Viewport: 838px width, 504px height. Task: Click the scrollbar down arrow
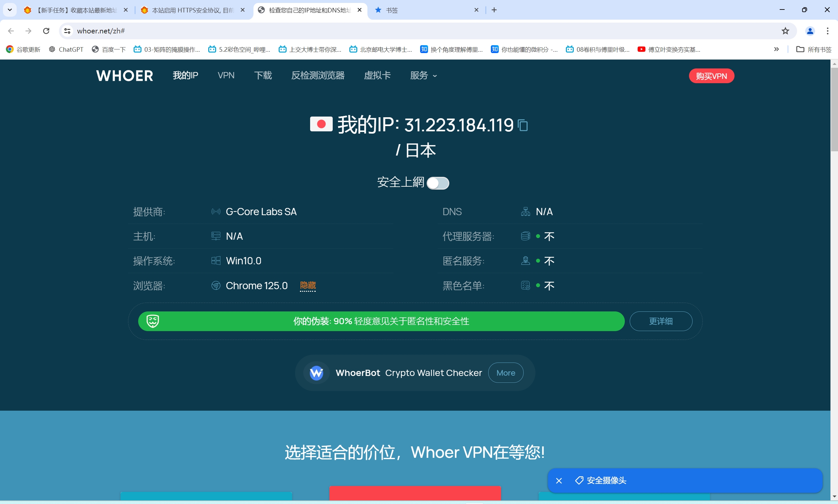pos(834,497)
